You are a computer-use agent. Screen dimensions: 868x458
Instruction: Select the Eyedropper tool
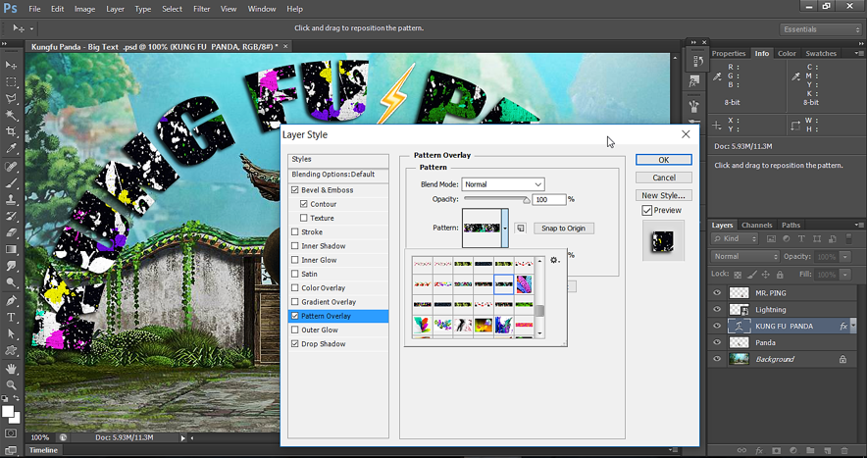coord(11,148)
